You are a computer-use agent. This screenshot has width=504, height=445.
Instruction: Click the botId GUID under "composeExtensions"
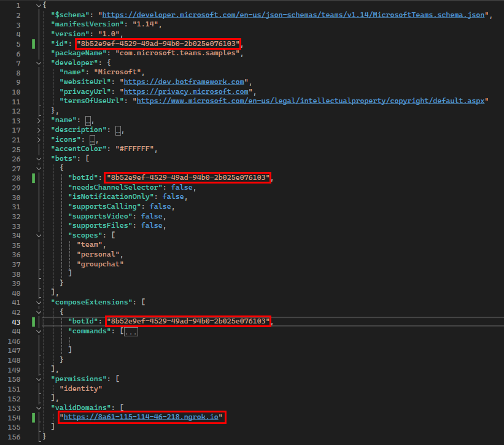188,321
